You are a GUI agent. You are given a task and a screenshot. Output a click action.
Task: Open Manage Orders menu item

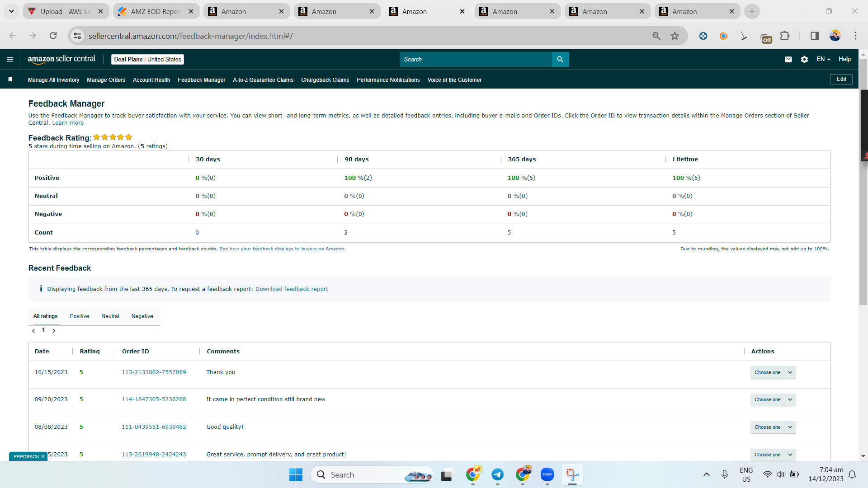pos(106,80)
